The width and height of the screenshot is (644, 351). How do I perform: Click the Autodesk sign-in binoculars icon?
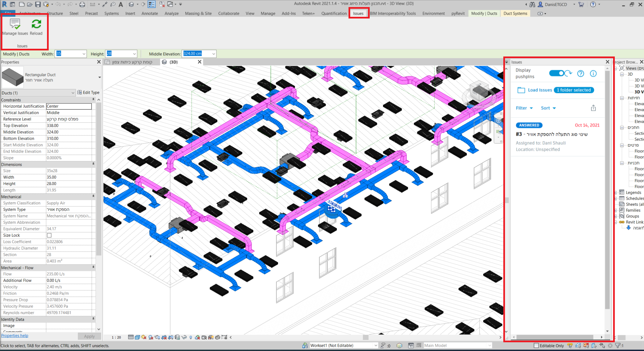click(532, 4)
